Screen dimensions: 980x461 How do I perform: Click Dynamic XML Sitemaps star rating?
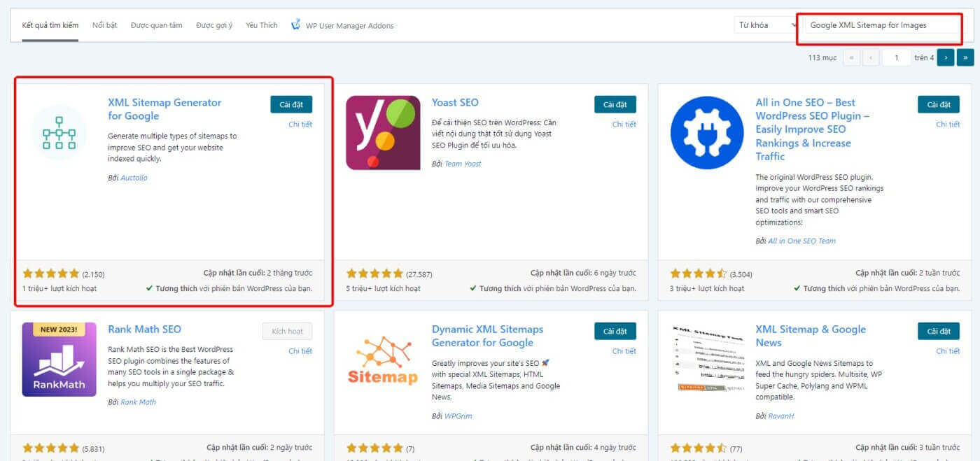pyautogui.click(x=374, y=448)
